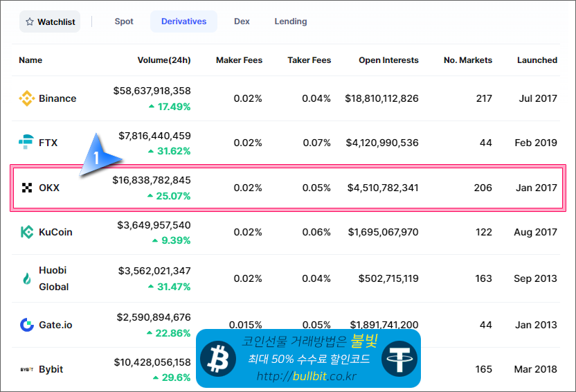
Task: Select OKX 25.07% volume change
Action: [169, 196]
